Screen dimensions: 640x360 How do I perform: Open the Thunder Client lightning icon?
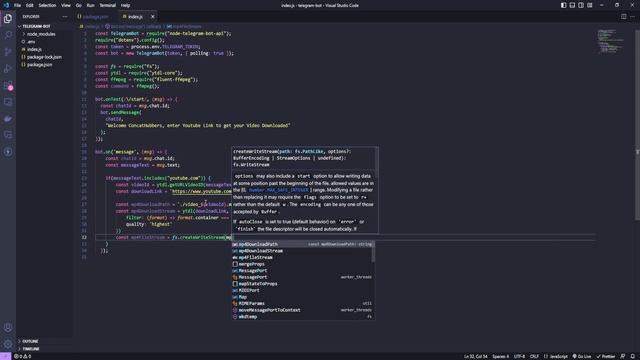[x=8, y=152]
